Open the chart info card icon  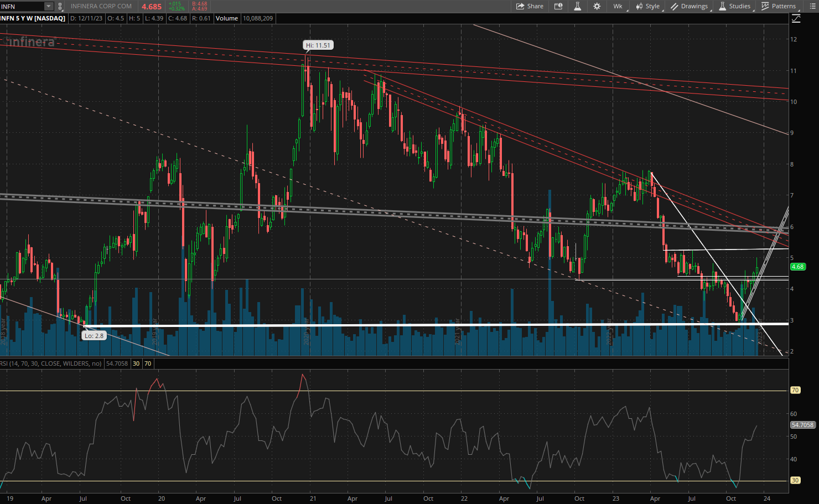(558, 6)
